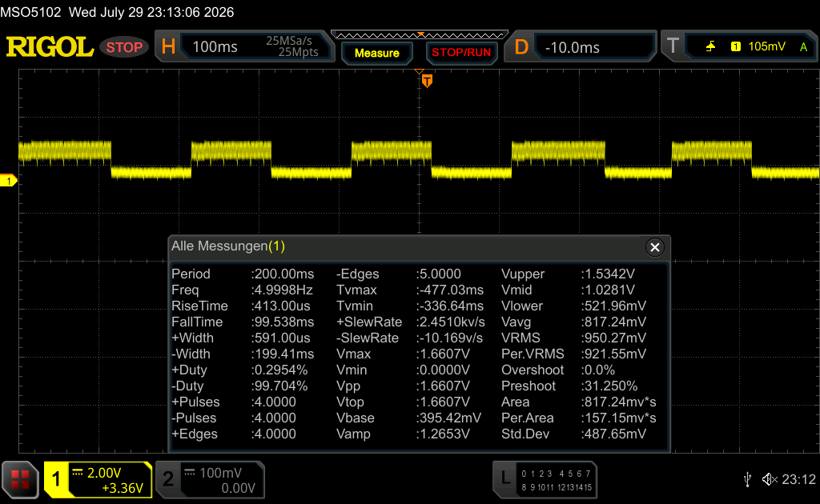Click the Alle Messungen(1) title
820x504 pixels.
[x=228, y=246]
